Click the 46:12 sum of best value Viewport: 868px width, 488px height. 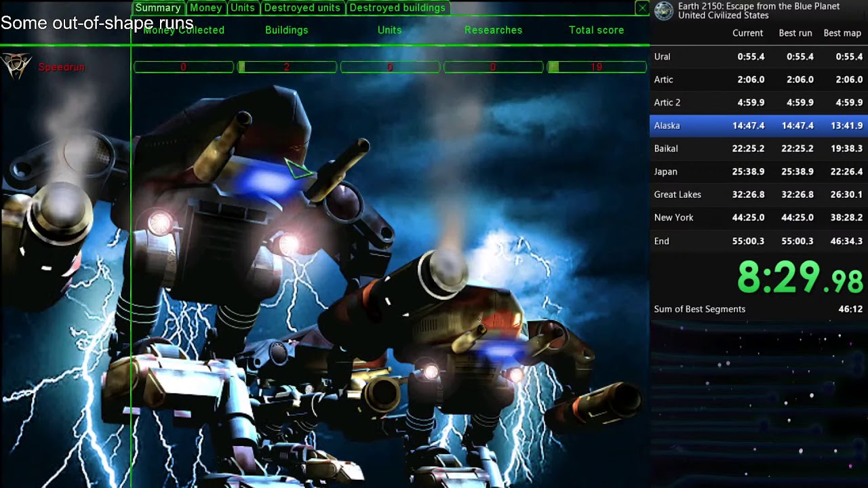[x=850, y=309]
